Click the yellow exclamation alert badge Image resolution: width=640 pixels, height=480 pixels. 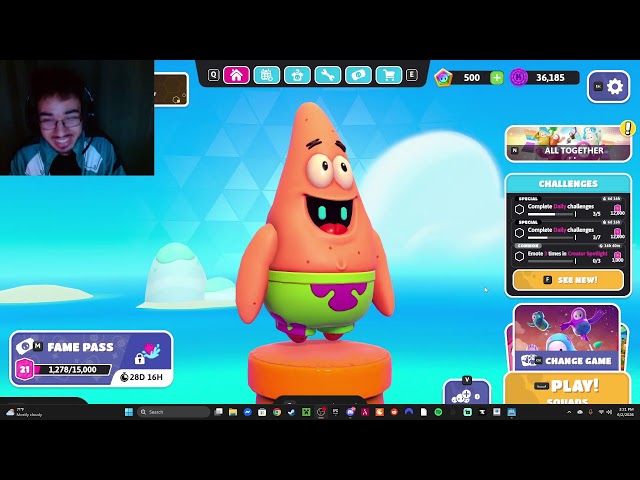point(628,128)
